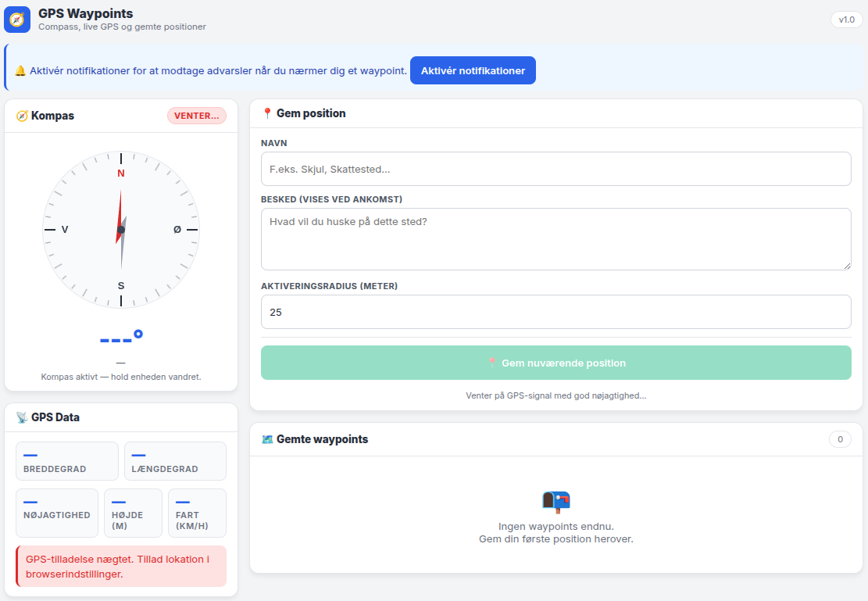This screenshot has width=868, height=601.
Task: Click the notification banner message text
Action: click(218, 71)
